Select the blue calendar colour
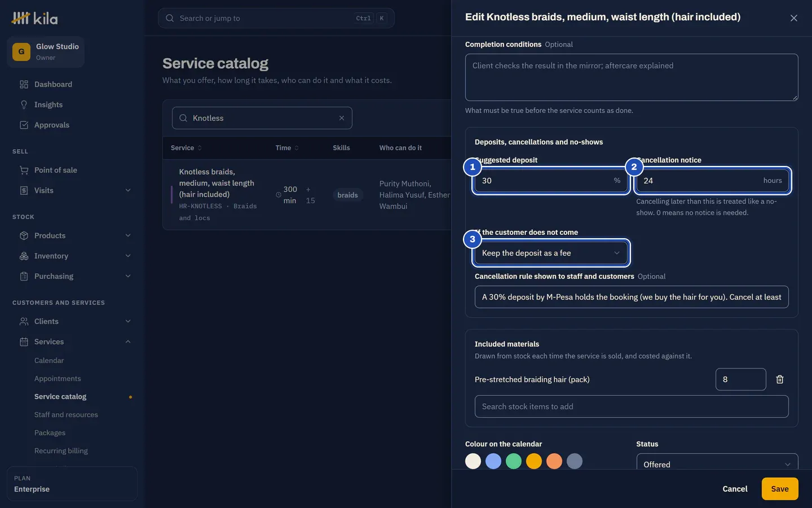 click(x=493, y=461)
